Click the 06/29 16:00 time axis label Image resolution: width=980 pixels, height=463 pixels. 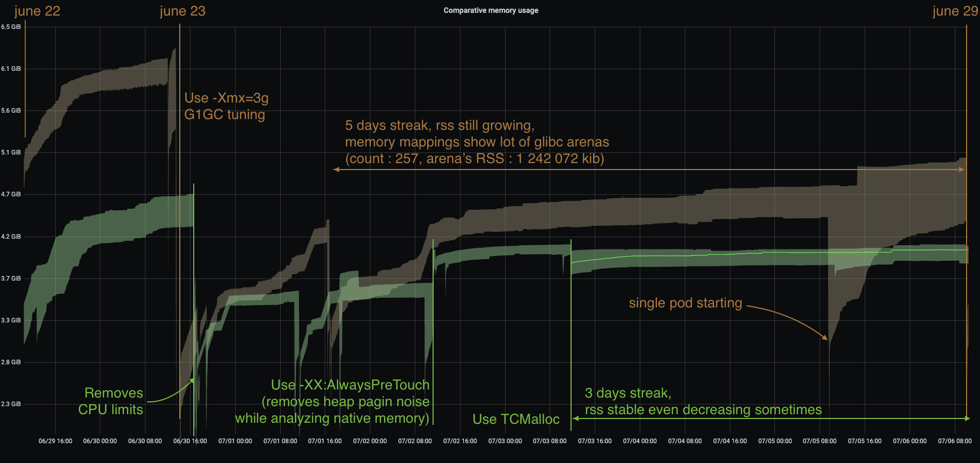click(55, 441)
